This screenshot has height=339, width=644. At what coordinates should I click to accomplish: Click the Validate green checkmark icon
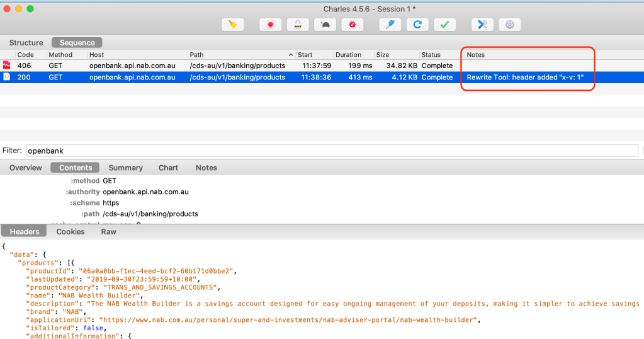444,25
